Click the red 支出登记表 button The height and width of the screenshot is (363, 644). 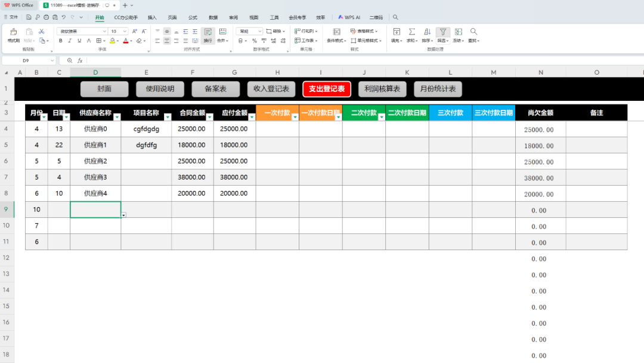(327, 89)
